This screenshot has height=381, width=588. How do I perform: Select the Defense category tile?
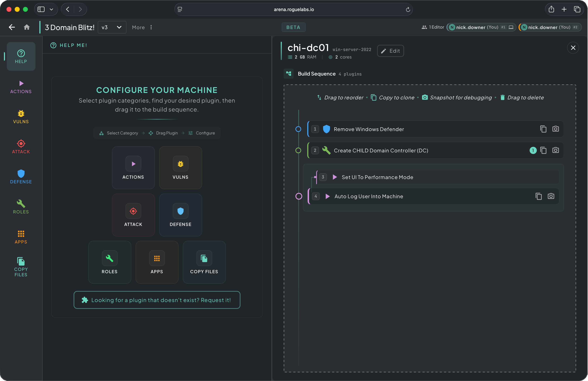coord(180,215)
